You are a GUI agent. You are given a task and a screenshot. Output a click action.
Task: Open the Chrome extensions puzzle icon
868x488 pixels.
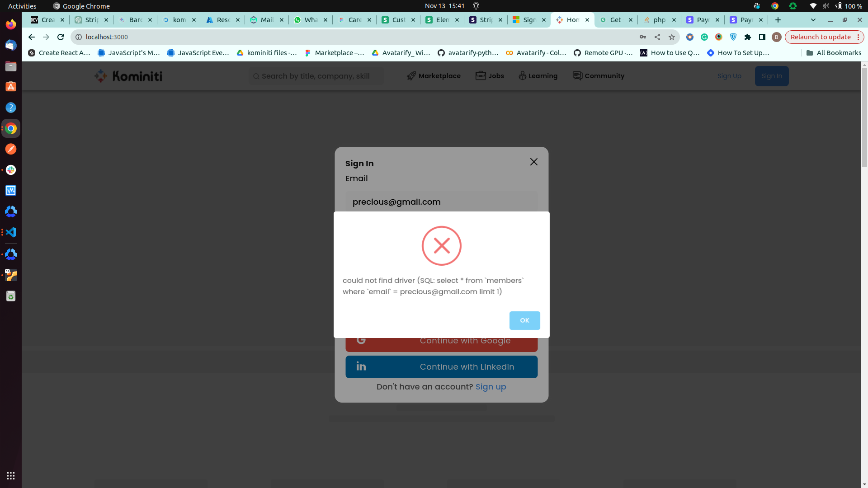click(x=748, y=37)
